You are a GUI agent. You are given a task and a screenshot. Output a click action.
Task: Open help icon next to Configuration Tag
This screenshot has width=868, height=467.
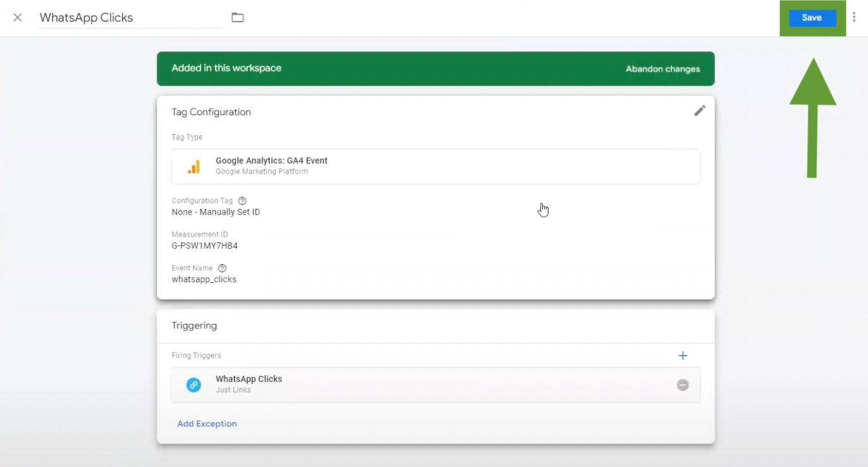tap(242, 201)
